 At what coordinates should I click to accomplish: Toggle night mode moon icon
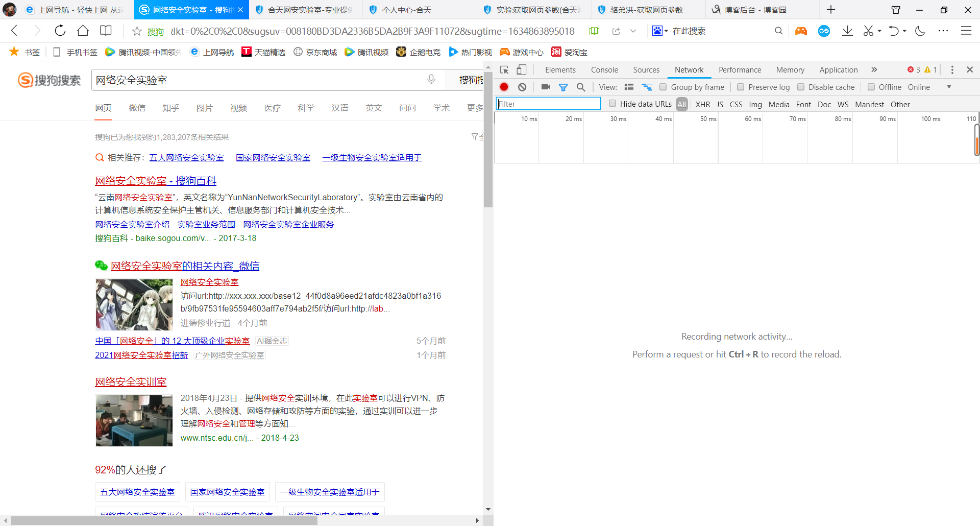point(920,31)
